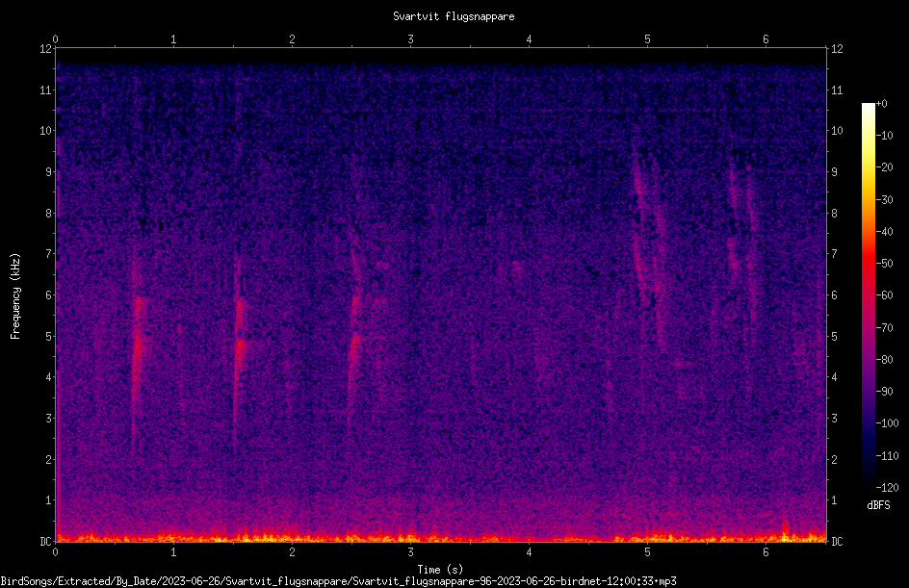Select the '-70' color bar value
This screenshot has width=909, height=588.
[x=885, y=328]
